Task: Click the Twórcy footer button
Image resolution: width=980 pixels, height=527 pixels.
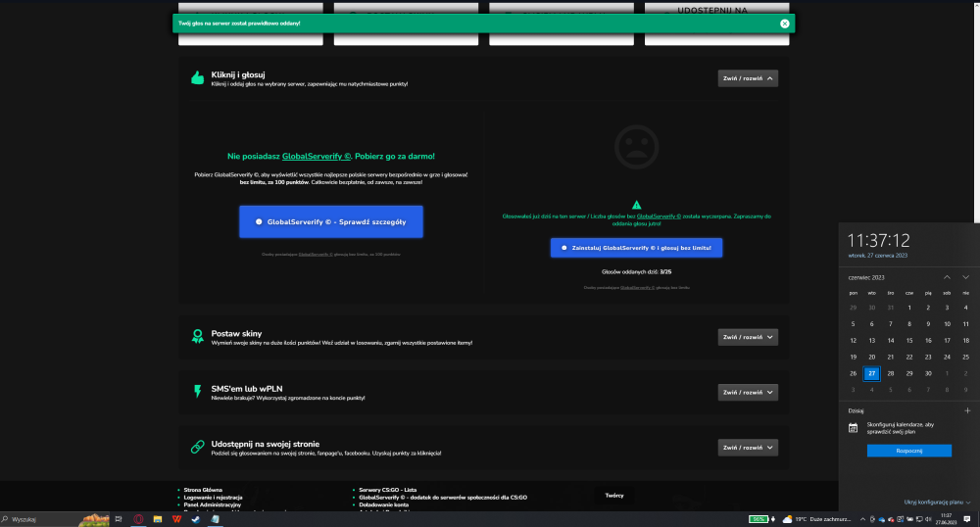Action: point(614,495)
